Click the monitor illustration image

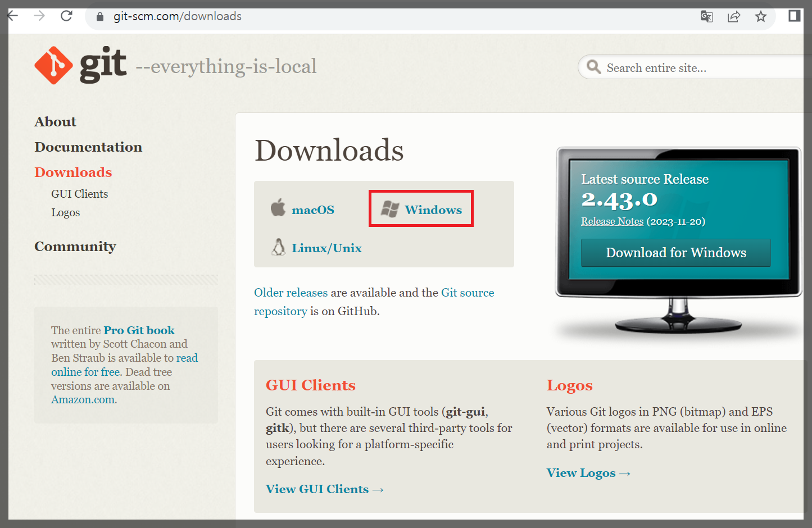pyautogui.click(x=679, y=242)
